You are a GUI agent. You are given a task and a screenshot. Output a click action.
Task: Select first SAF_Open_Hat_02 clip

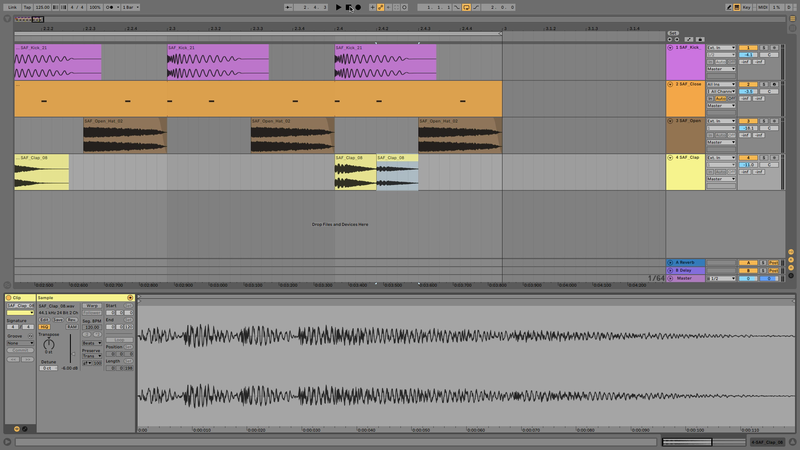coord(125,136)
